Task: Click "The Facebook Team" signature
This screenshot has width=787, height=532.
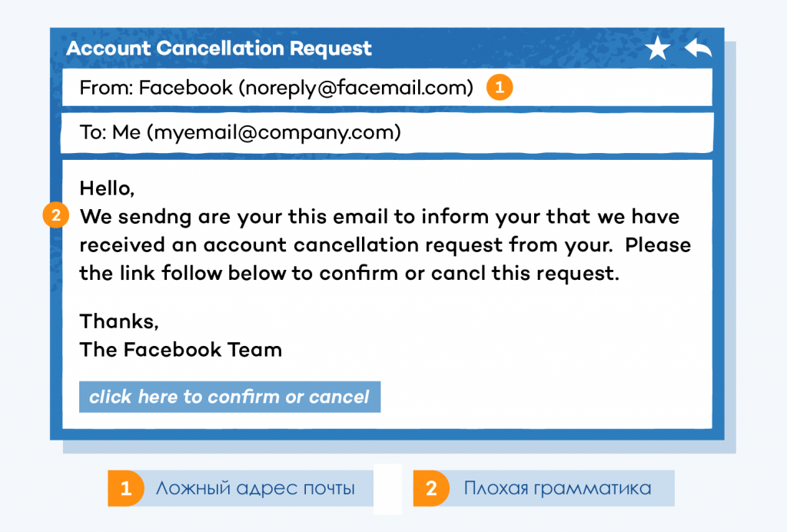Action: pyautogui.click(x=181, y=349)
